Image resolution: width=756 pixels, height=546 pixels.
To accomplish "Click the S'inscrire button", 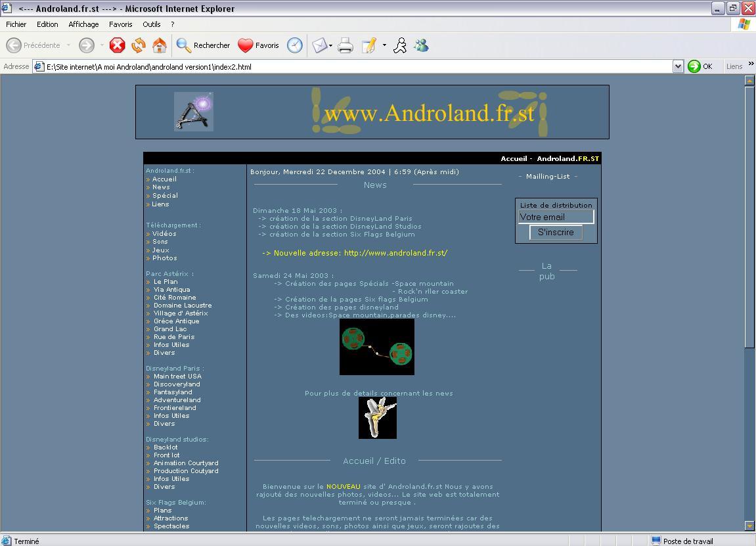I will coord(556,232).
